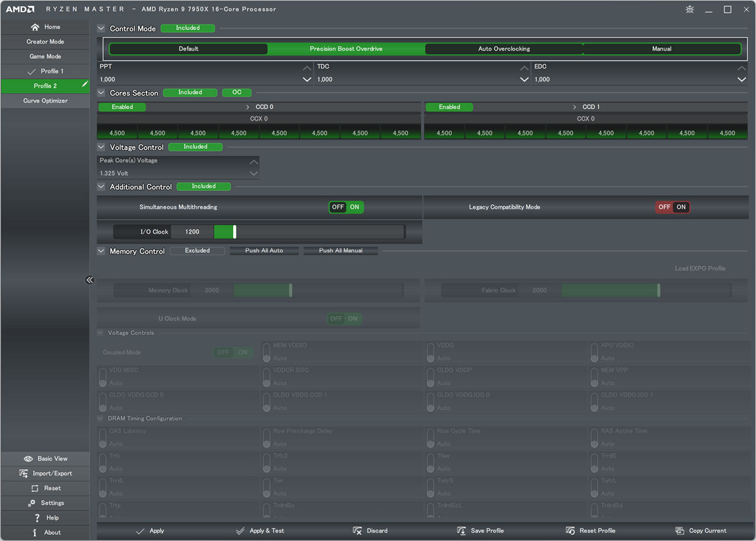Click Apply & Test button
Viewport: 756px width, 541px height.
(x=260, y=531)
